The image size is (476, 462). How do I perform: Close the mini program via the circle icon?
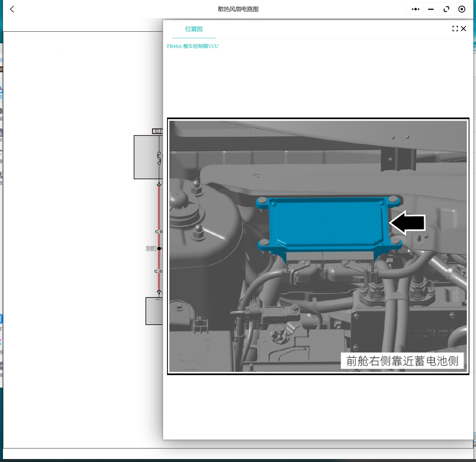462,9
